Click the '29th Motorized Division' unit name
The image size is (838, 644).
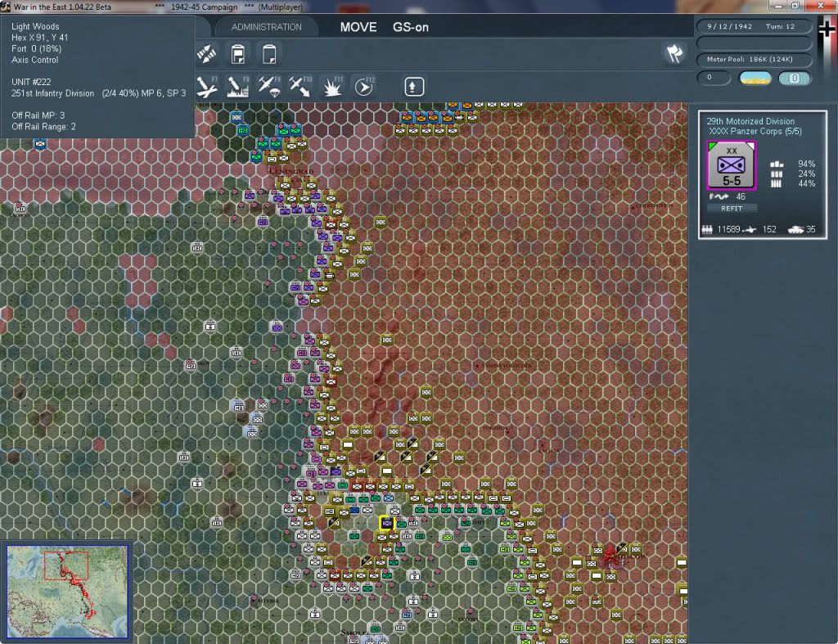tap(750, 121)
